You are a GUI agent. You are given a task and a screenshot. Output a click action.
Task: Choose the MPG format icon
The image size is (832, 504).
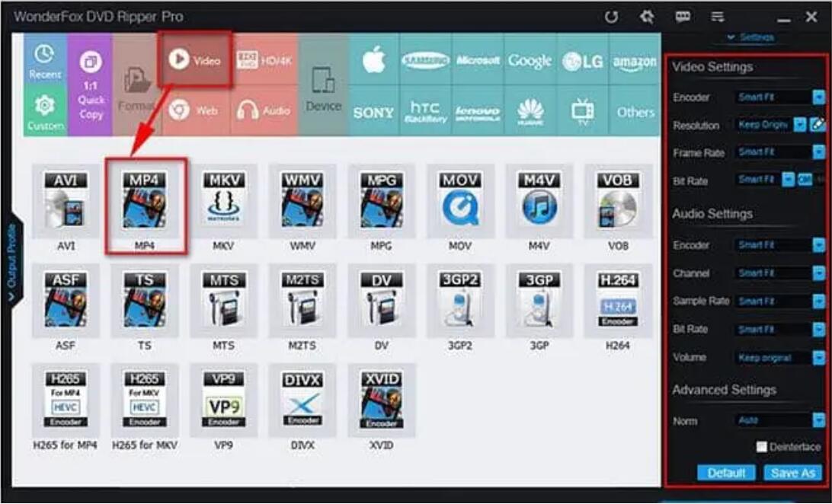coord(381,201)
